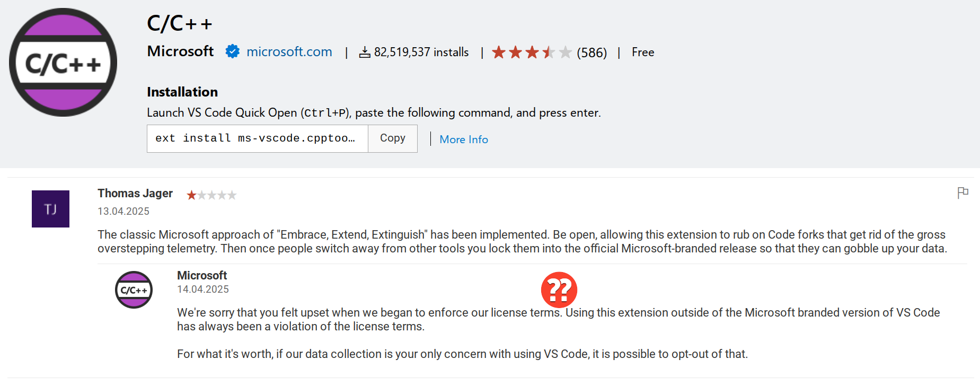
Task: Click the Microsoft publisher name in the header
Action: [x=180, y=51]
